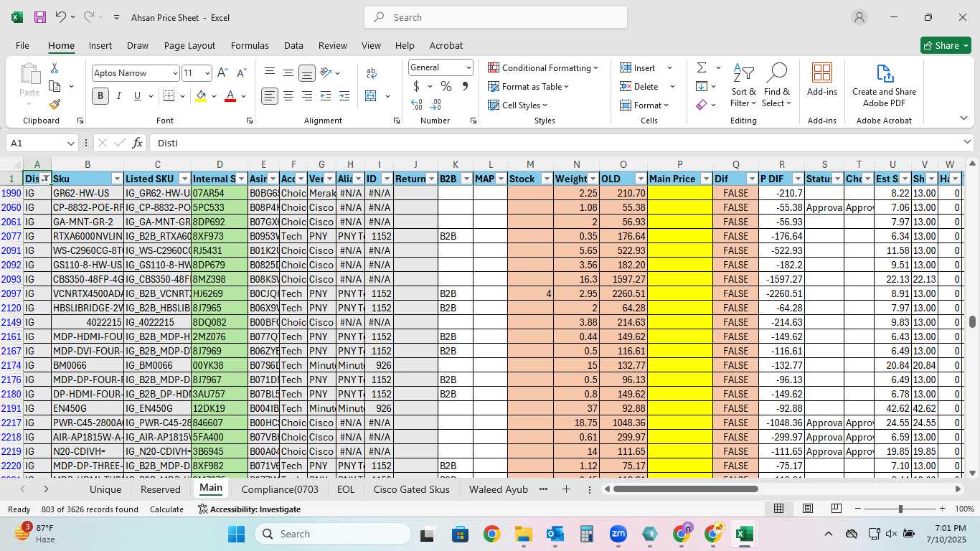Open the Name Box dropdown arrow
Screen dimensions: 980x551
click(70, 143)
